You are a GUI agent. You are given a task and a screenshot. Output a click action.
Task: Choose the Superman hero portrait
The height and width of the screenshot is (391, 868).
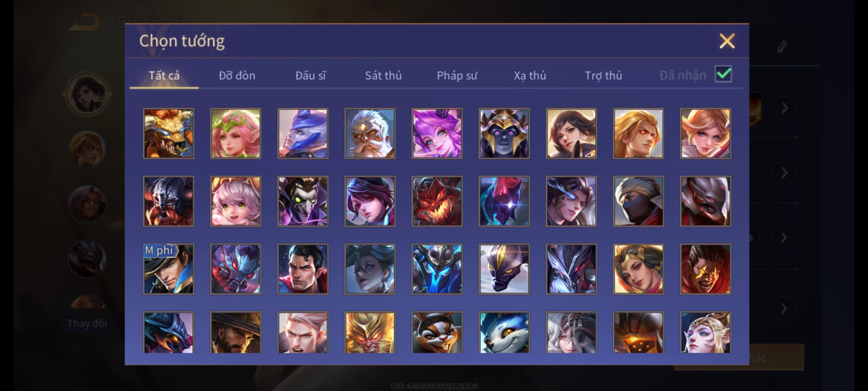[x=303, y=269]
